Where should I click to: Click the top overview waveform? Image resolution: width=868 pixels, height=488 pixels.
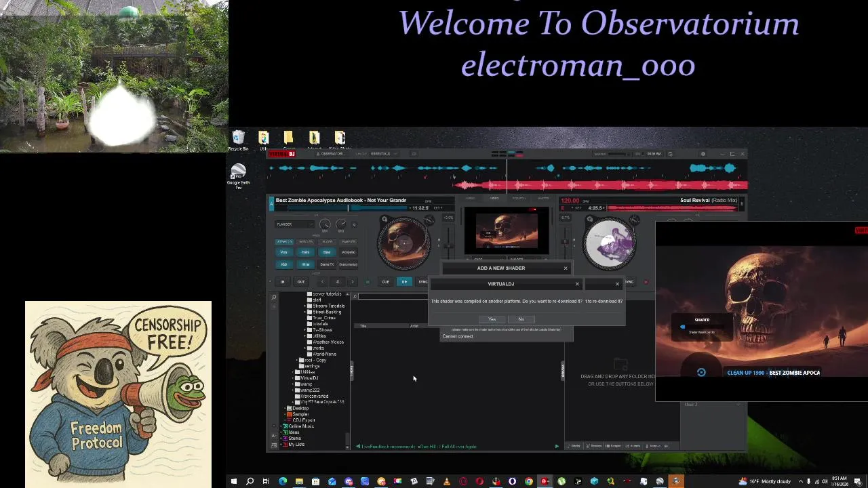507,176
